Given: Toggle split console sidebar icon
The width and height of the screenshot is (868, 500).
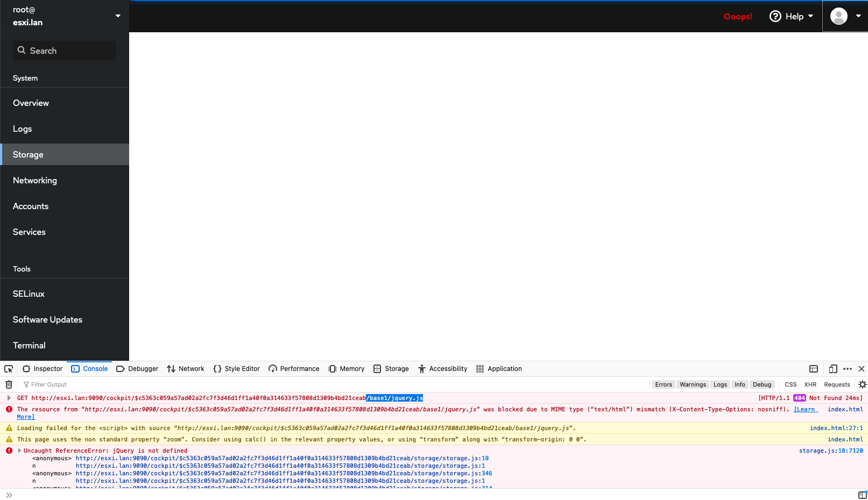Looking at the screenshot, I should [x=863, y=495].
